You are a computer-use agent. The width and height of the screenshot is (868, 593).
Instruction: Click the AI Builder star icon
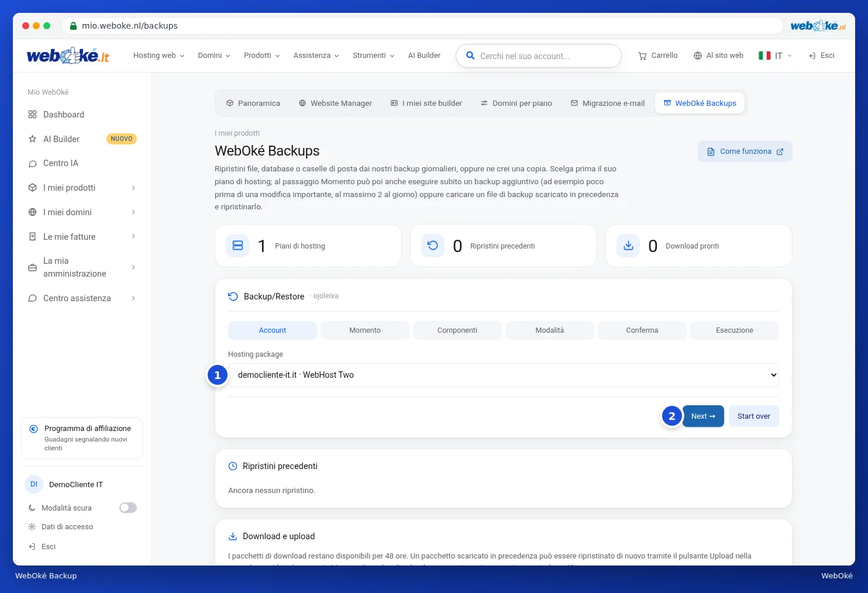coord(33,139)
